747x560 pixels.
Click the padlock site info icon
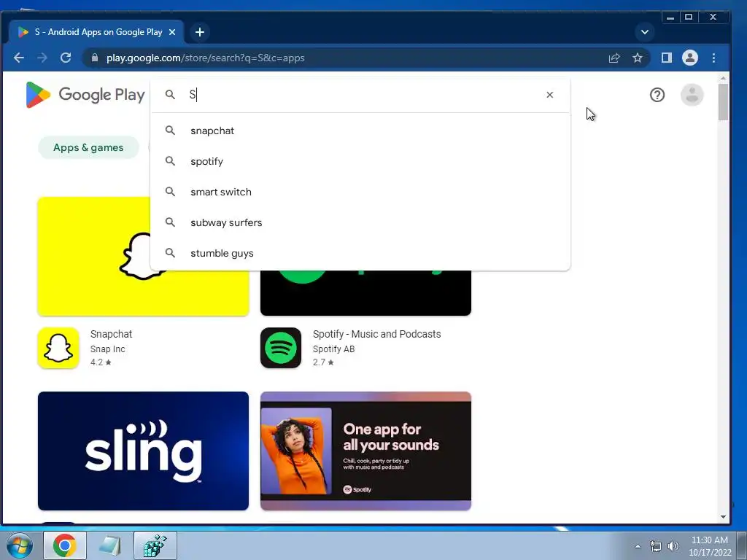pyautogui.click(x=95, y=58)
